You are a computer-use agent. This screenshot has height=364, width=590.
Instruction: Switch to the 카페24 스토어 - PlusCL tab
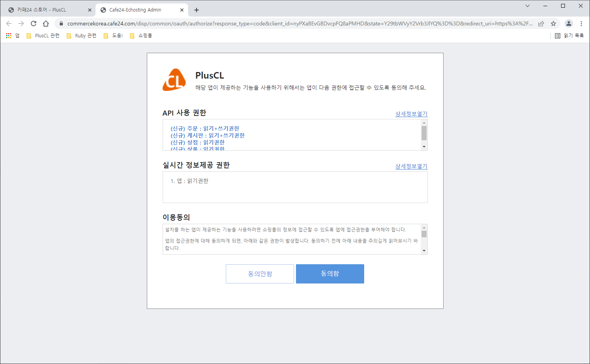[x=46, y=10]
